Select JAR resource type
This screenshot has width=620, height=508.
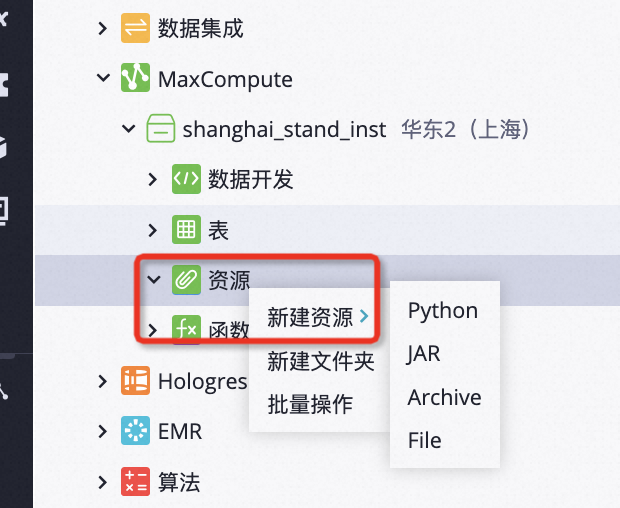tap(424, 354)
